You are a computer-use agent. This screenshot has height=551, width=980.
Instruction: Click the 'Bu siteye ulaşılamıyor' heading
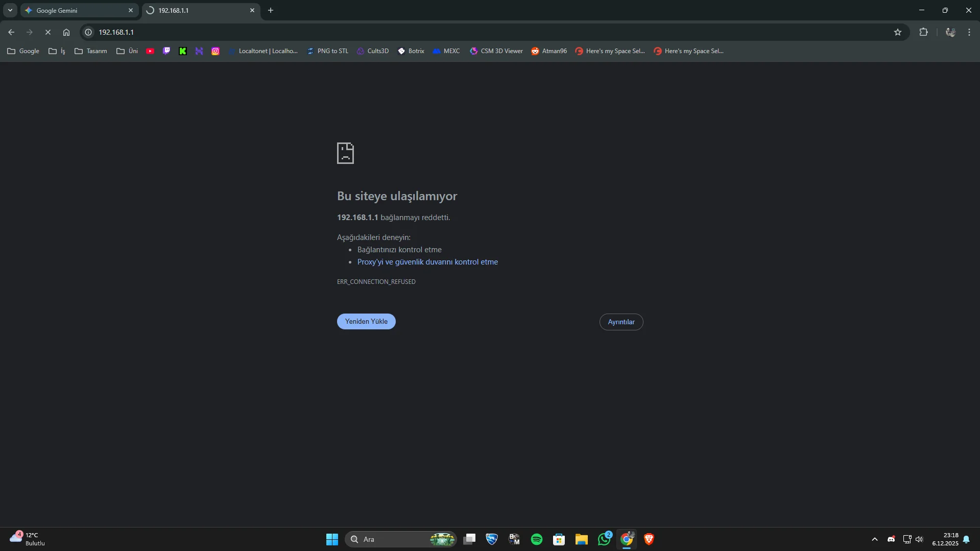coord(397,196)
